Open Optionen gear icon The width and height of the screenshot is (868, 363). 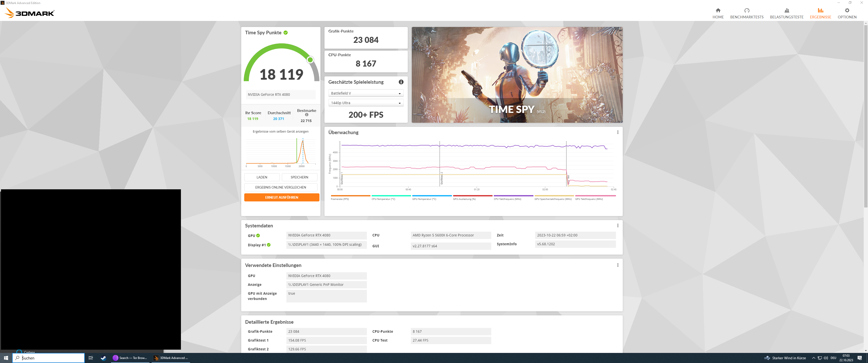coord(847,10)
